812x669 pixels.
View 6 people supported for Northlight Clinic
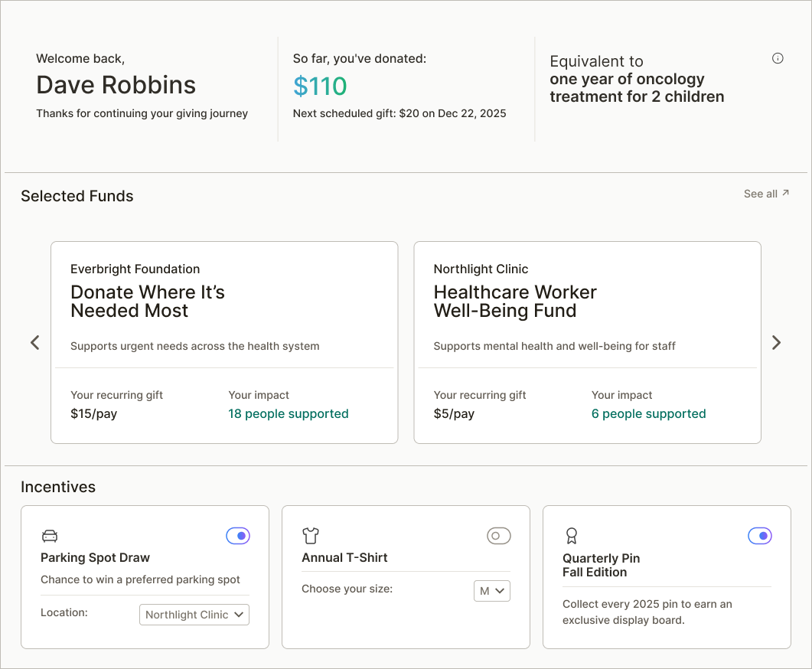[x=648, y=413]
